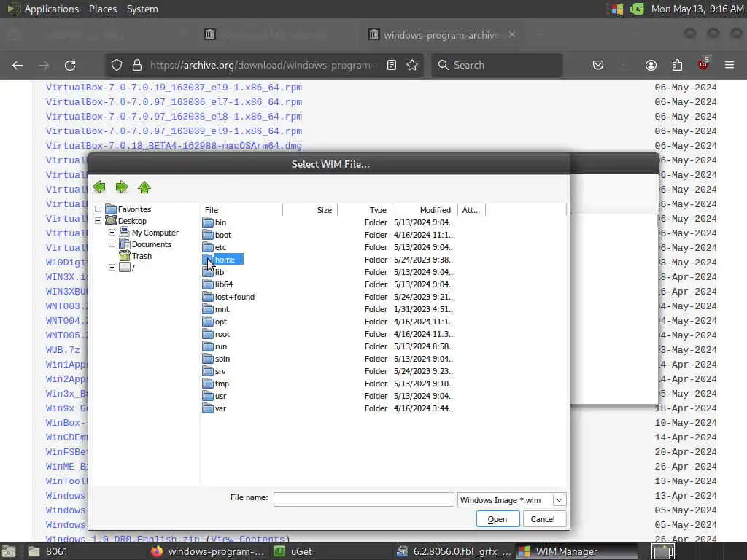Screen dimensions: 747x560
Task: Click the Open button
Action: (x=498, y=519)
